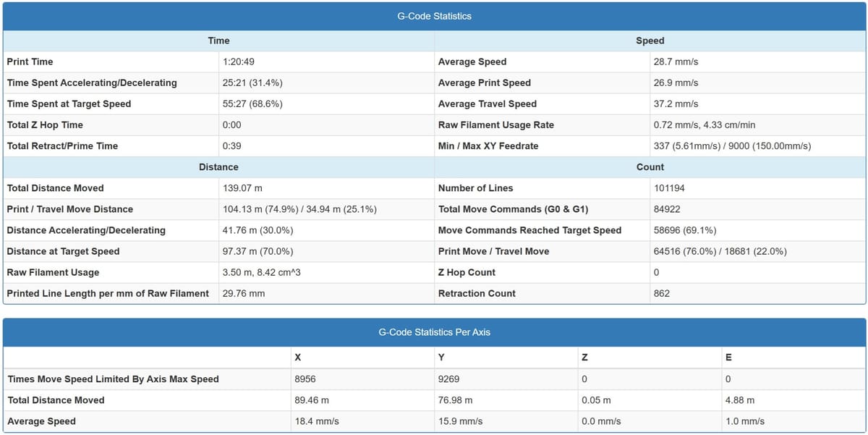Select value 97.37 m (70.0%)
Viewport: 868px width, 435px height.
258,250
